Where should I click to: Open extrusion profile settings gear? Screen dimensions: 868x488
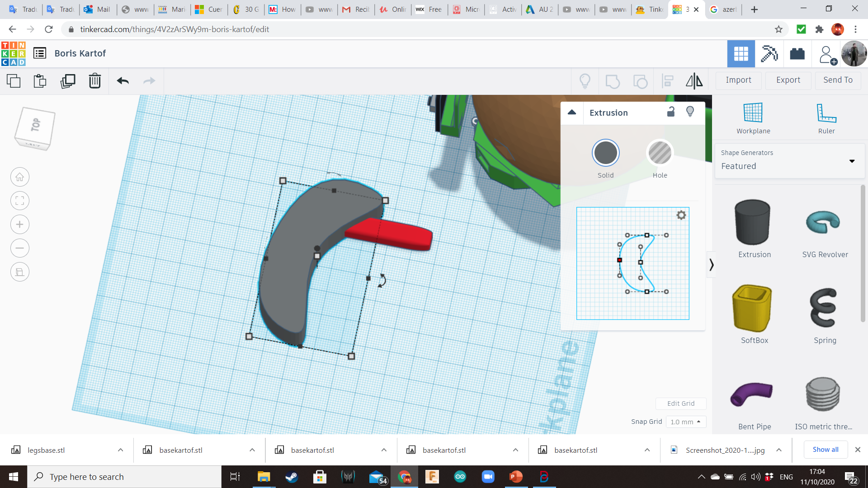pos(681,215)
